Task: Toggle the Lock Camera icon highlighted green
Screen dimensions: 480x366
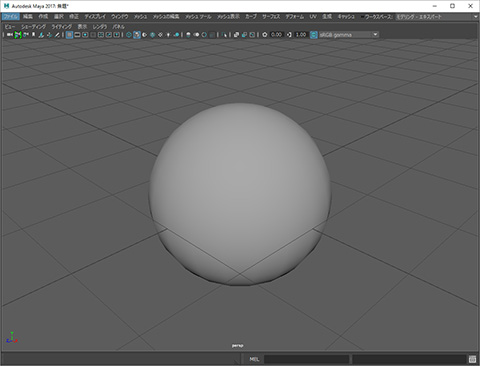Action: 18,35
